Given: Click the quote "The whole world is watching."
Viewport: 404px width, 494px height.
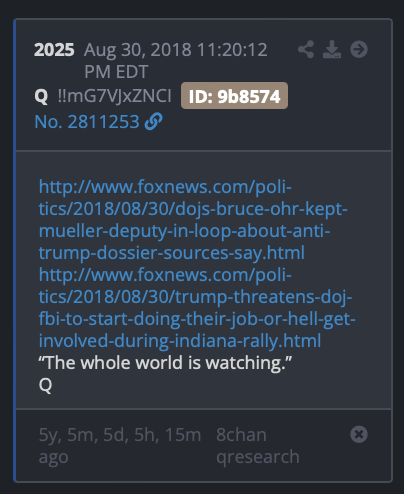Looking at the screenshot, I should [x=165, y=363].
